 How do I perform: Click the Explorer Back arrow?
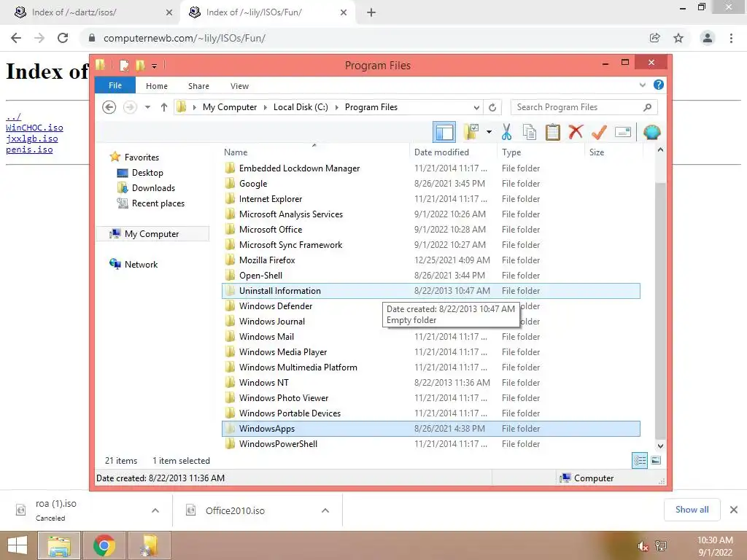(x=109, y=107)
